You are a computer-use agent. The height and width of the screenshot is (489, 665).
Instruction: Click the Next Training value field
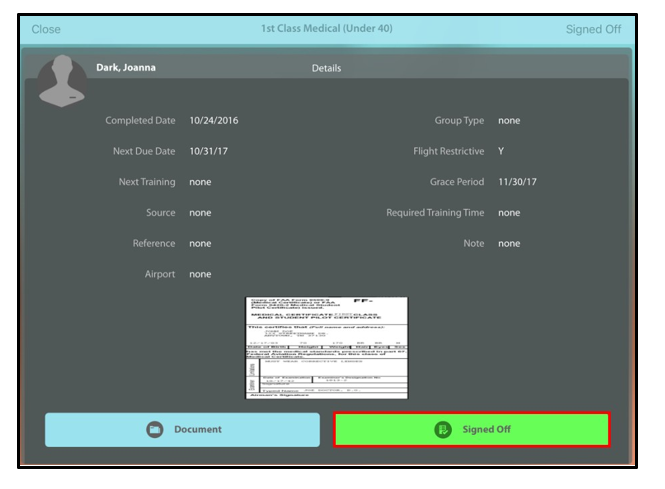200,182
